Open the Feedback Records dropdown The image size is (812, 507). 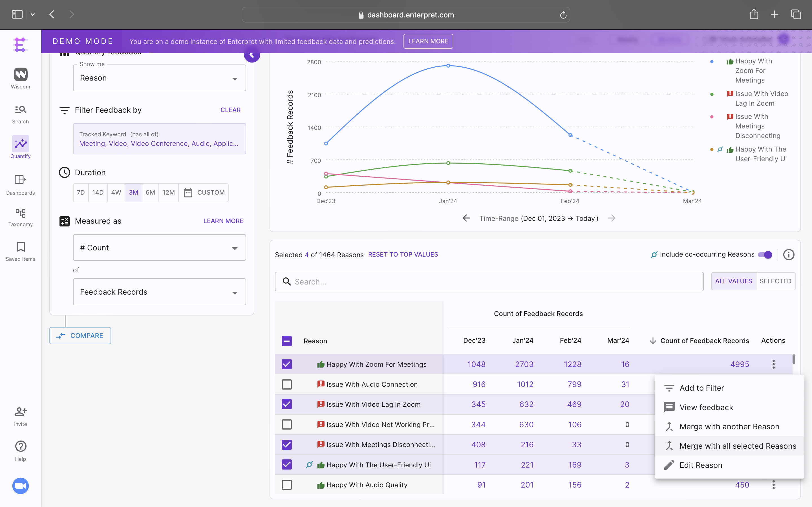pyautogui.click(x=159, y=292)
